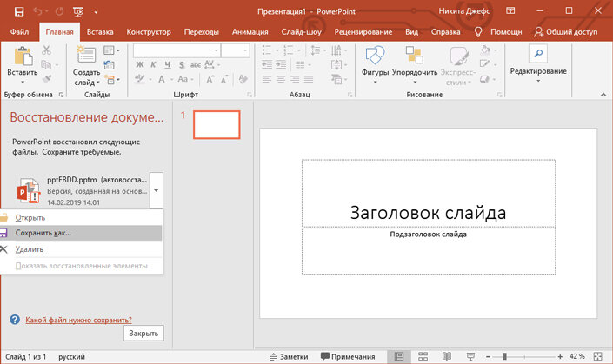Click the Cut scissors icon
The height and width of the screenshot is (364, 613).
(x=47, y=50)
